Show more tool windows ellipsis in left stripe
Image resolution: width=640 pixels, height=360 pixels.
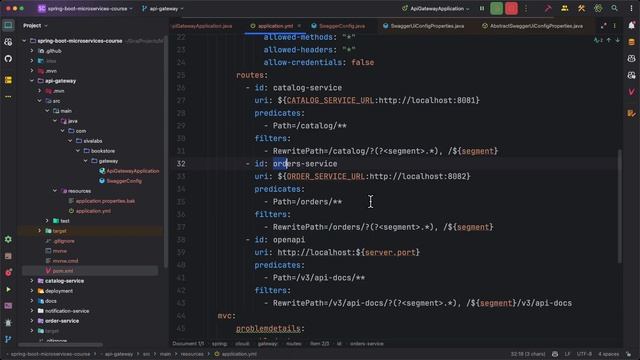pos(8,97)
